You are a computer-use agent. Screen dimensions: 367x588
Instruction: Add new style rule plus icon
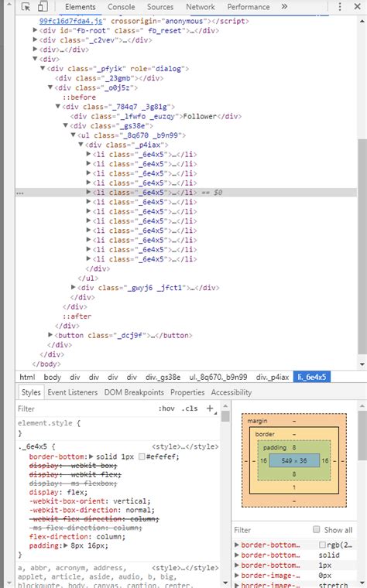tap(210, 409)
